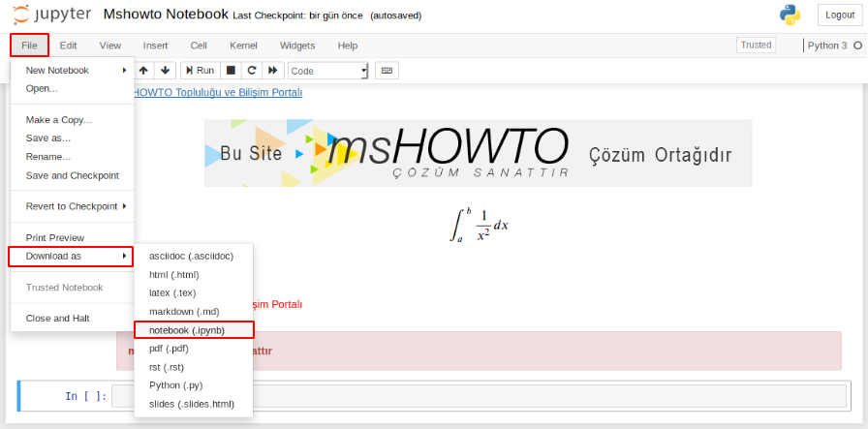Image resolution: width=868 pixels, height=429 pixels.
Task: Click Save and Checkpoint
Action: 73,175
